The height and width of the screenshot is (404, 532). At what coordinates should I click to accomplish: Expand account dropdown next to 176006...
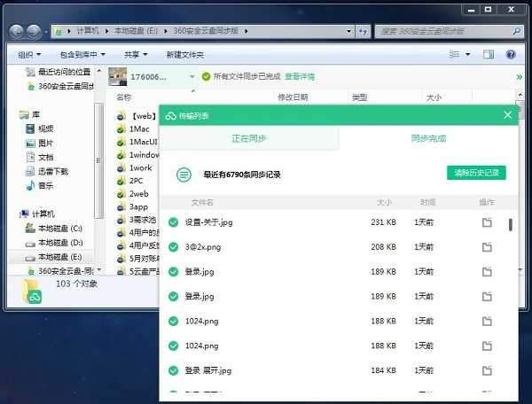[x=192, y=77]
